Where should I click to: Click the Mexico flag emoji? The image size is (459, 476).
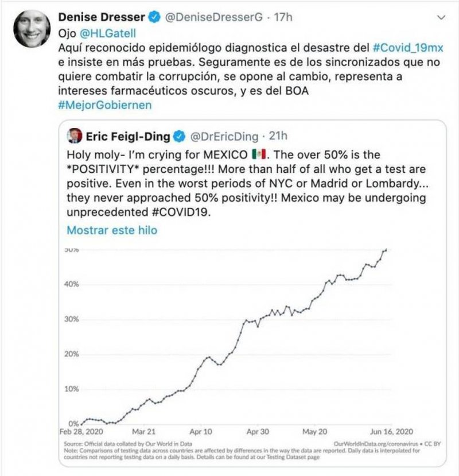[259, 155]
